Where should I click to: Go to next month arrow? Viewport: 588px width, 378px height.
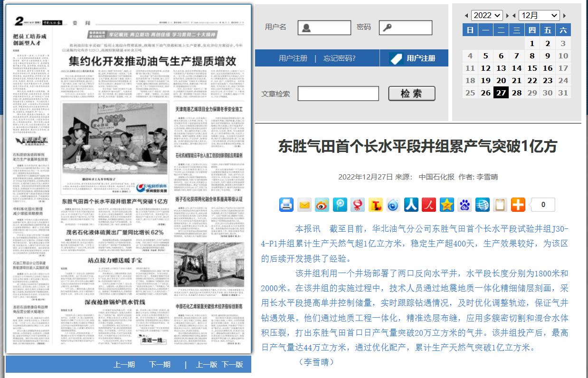[564, 16]
